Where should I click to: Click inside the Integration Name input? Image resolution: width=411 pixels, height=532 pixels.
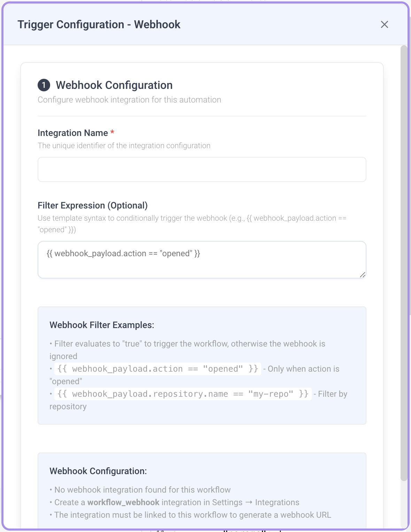pyautogui.click(x=202, y=169)
